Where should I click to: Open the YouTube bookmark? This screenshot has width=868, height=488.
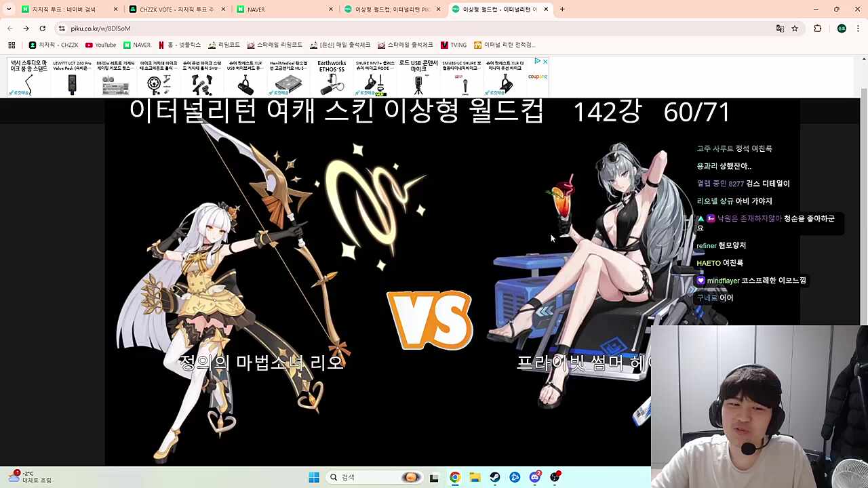[x=100, y=45]
